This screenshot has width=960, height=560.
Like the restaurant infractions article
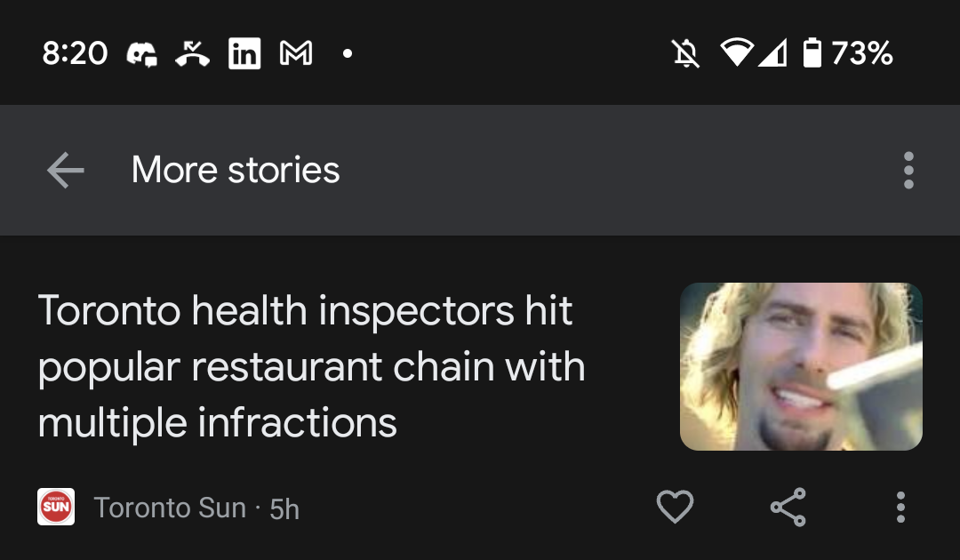coord(676,507)
